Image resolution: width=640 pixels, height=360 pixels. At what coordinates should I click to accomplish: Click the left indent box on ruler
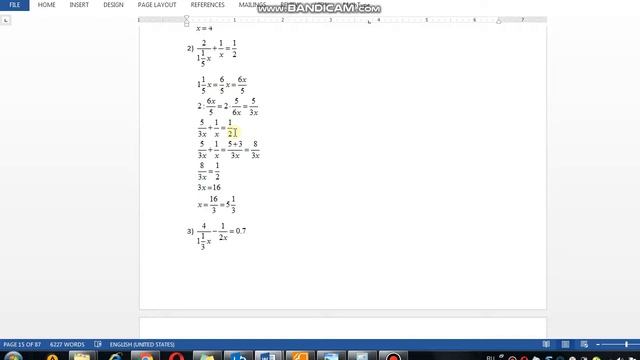tap(187, 24)
